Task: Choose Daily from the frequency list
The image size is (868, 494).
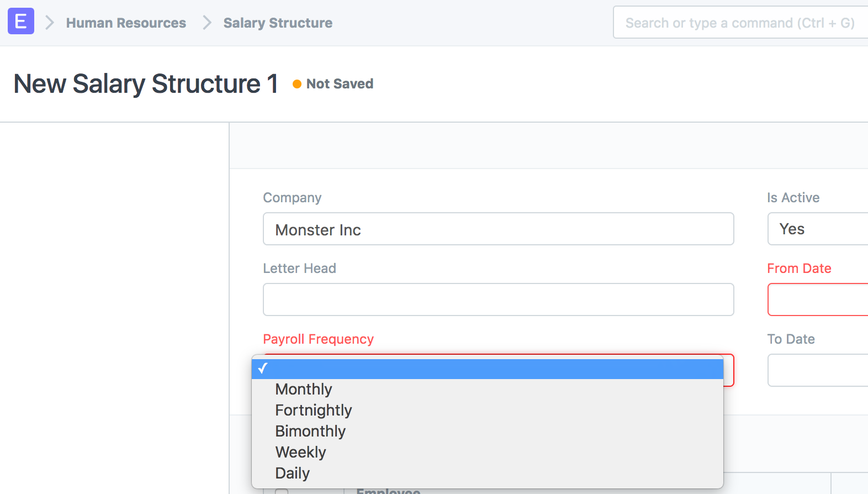Action: pos(488,473)
